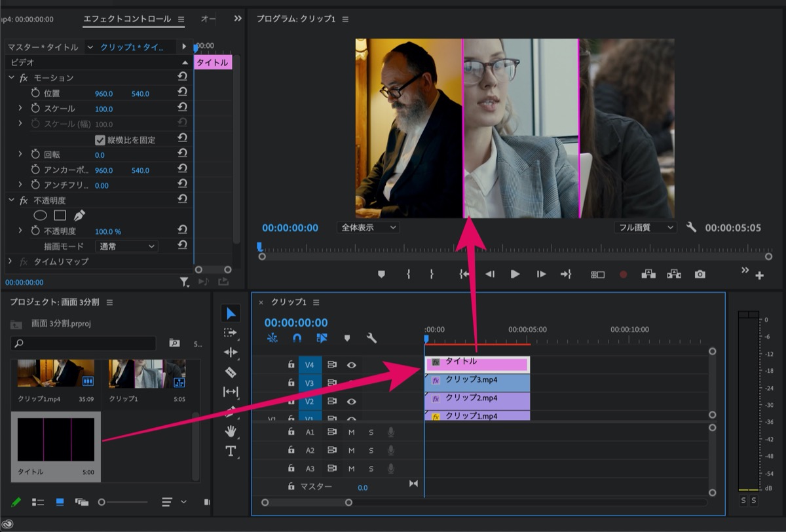Activate the Hand tool
This screenshot has height=532, width=786.
tap(231, 431)
